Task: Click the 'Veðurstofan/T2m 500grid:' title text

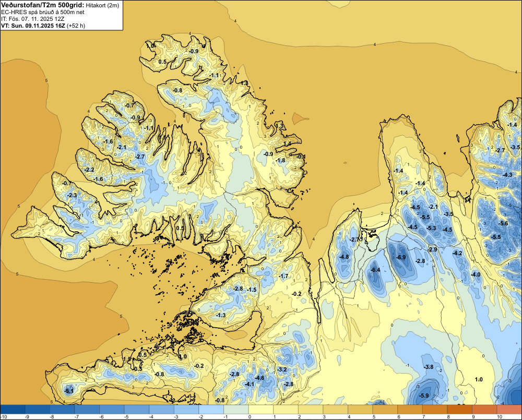Action: [x=43, y=5]
